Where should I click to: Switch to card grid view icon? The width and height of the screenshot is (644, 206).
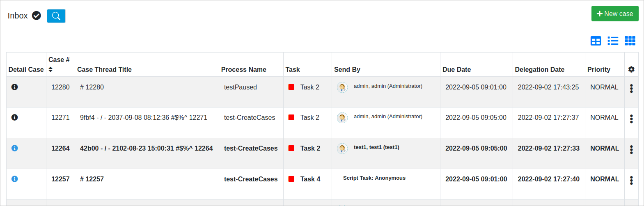[630, 41]
